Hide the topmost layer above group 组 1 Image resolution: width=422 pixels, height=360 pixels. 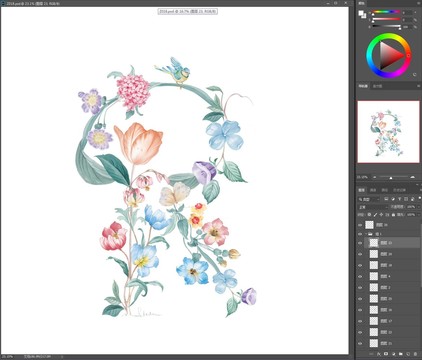click(x=360, y=225)
